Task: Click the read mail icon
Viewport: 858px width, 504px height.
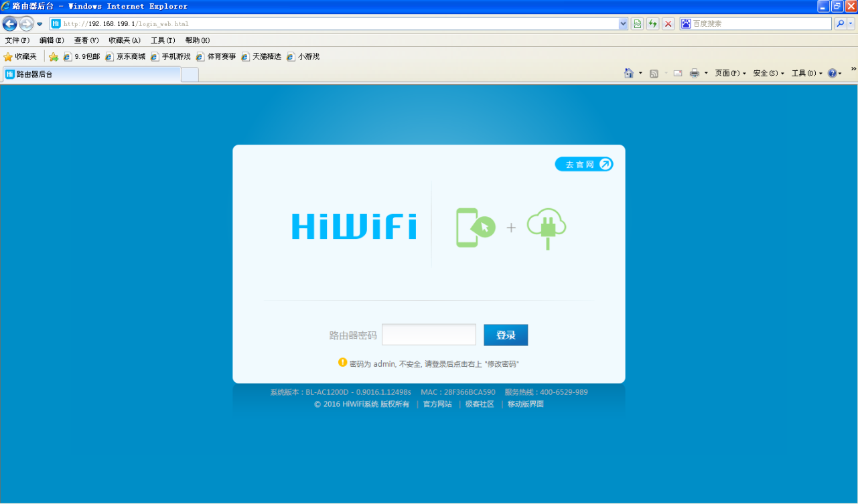Action: pyautogui.click(x=676, y=72)
